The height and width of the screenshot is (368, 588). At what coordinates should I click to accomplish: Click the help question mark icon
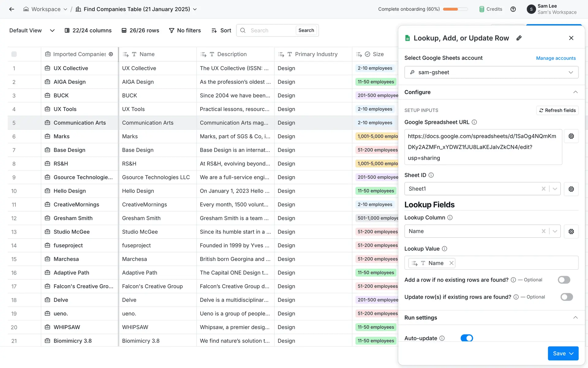click(x=513, y=9)
